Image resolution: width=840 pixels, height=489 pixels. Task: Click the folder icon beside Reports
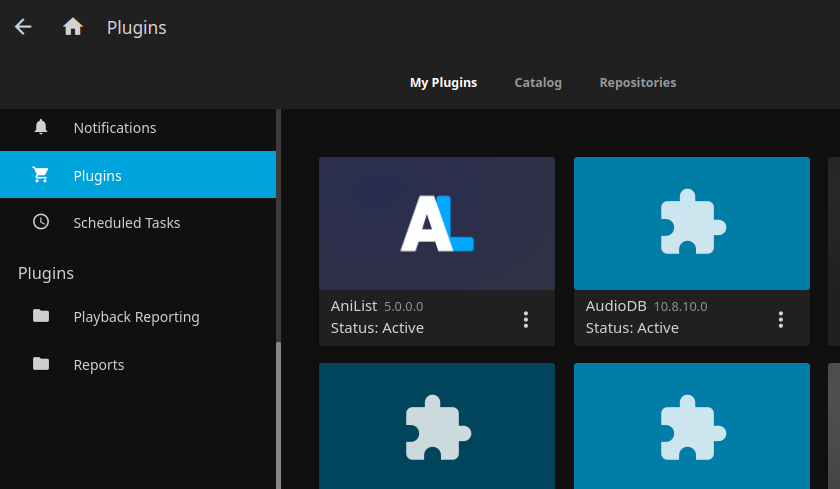pyautogui.click(x=41, y=364)
